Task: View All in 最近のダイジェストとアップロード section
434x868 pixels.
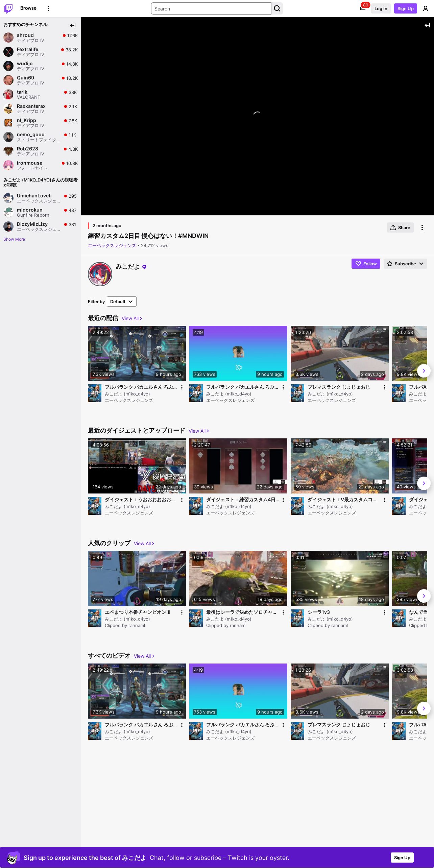Action: click(199, 431)
